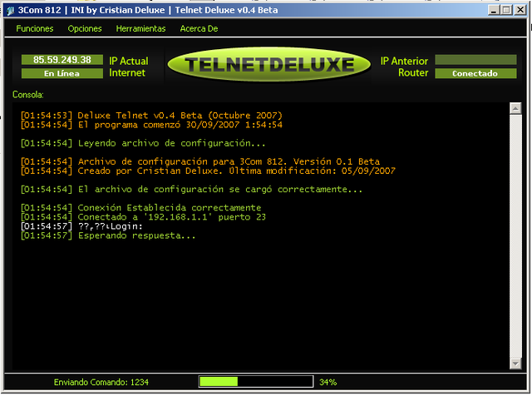Click the line "Conectado a '192.168.1.1' puerto 23"
This screenshot has width=532, height=396.
[x=143, y=216]
